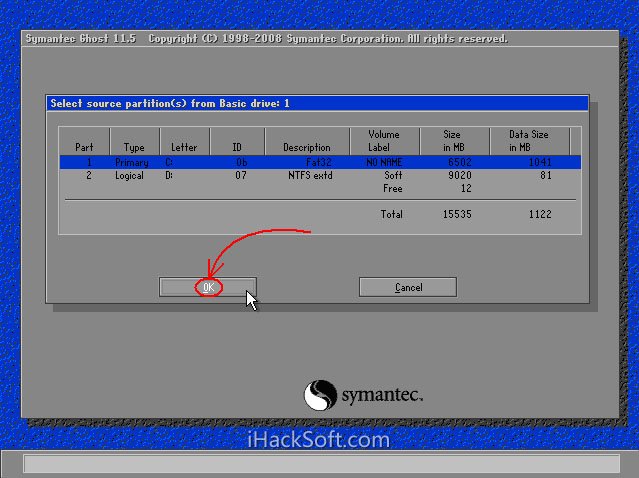Click the dialog title bar 'Select source partition(s)'

318,103
